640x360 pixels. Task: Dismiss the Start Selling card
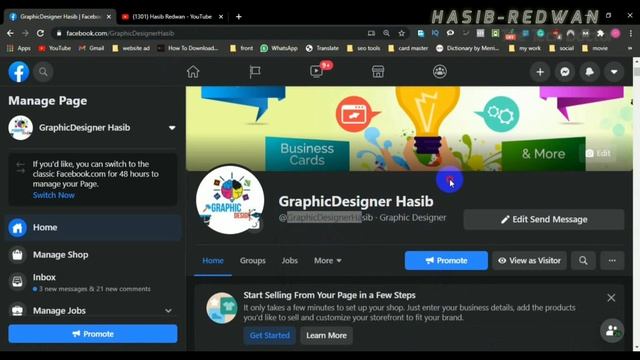[611, 298]
